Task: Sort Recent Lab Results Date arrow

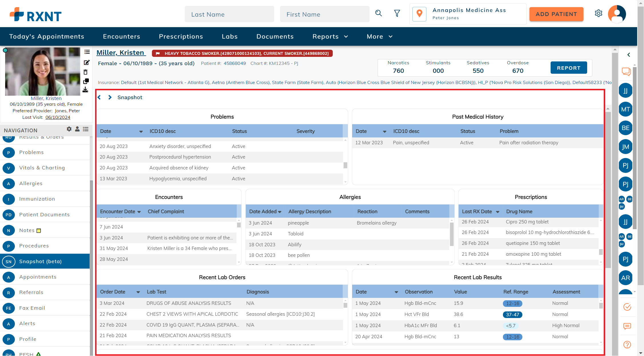Action: (396, 292)
